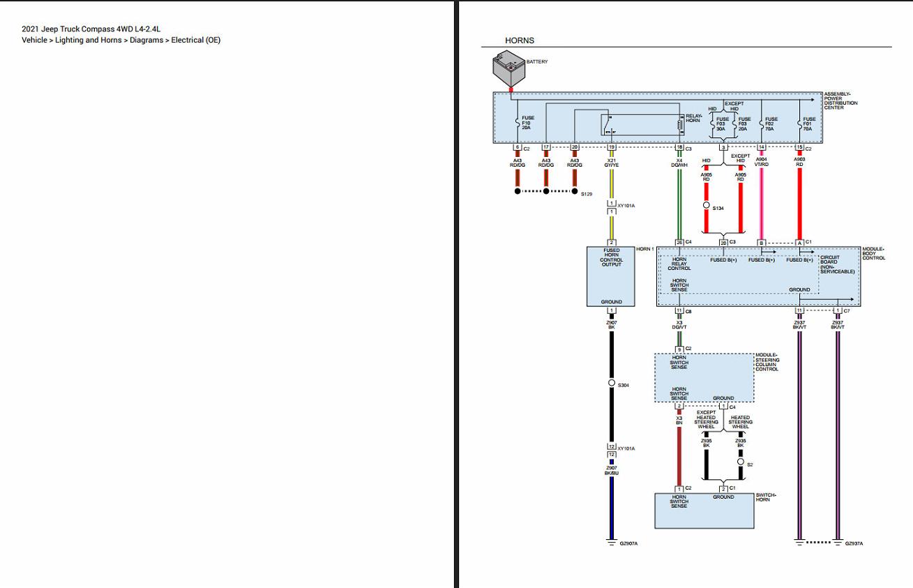Image resolution: width=913 pixels, height=588 pixels.
Task: Click the S134 splice circle
Action: (x=706, y=206)
